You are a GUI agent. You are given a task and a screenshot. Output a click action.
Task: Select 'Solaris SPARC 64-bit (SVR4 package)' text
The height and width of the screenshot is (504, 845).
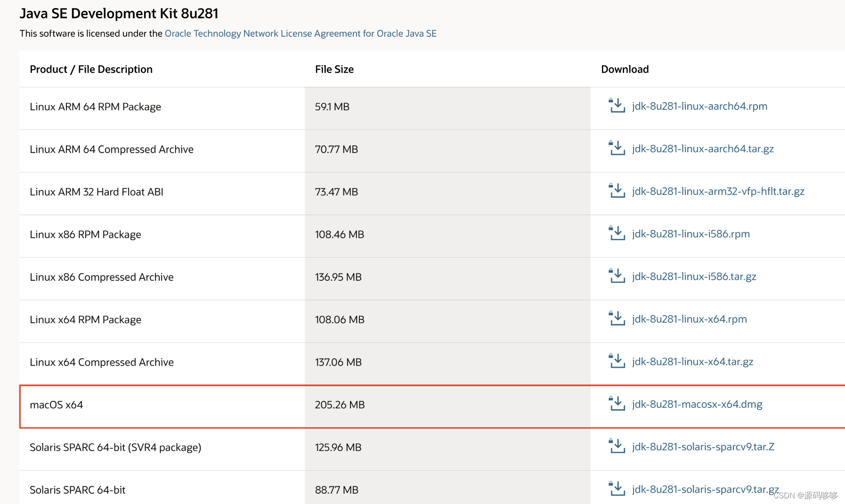(115, 447)
